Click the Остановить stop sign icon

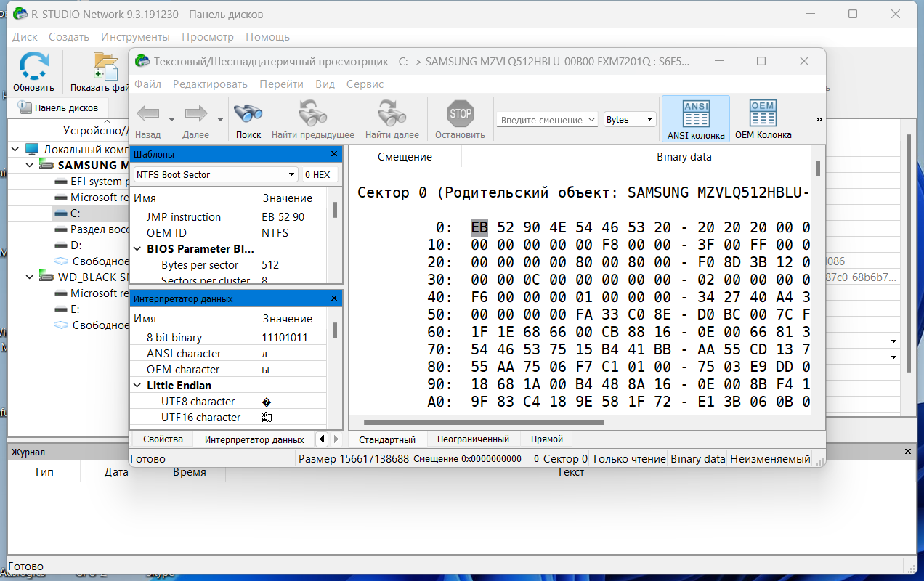(x=460, y=113)
